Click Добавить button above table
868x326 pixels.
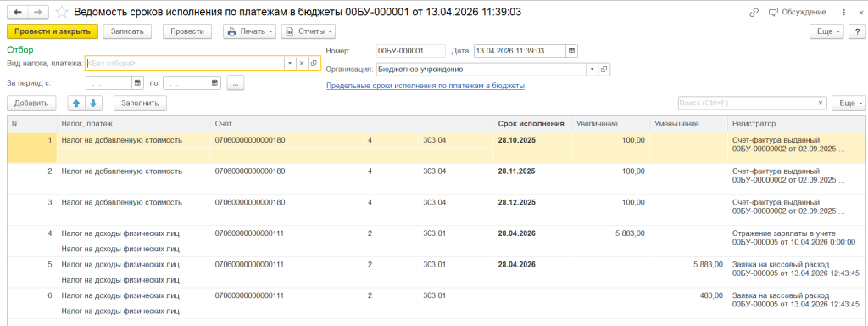(31, 103)
